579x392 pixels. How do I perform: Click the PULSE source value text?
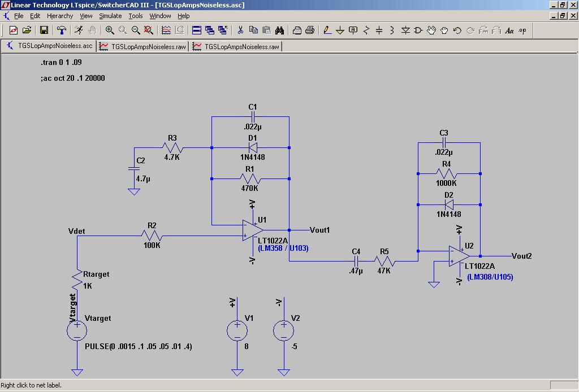tap(138, 346)
